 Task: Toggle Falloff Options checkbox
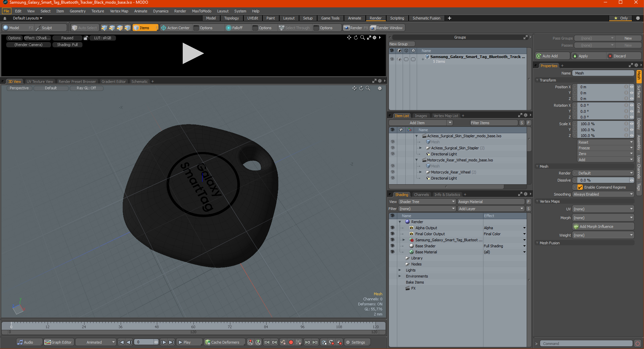pos(255,28)
